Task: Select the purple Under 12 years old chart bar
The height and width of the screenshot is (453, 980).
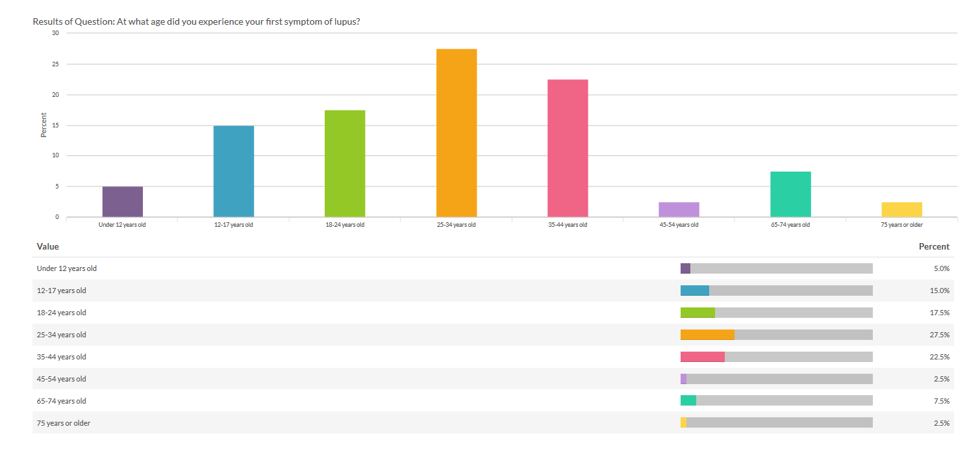Action: coord(123,201)
